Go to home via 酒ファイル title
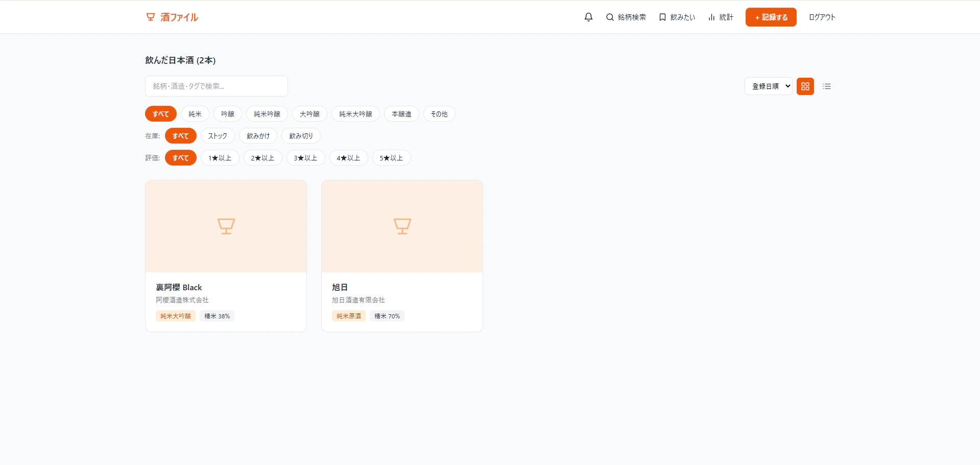 click(179, 17)
